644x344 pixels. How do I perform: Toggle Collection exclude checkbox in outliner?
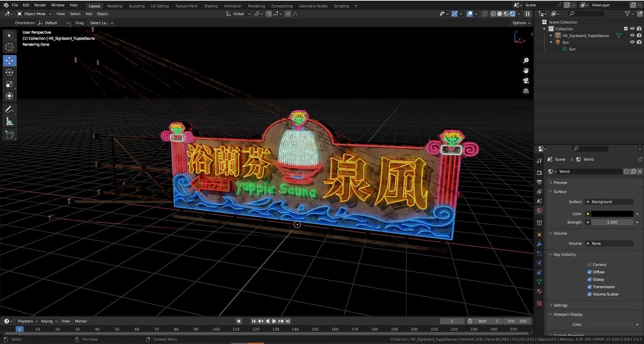[x=626, y=29]
